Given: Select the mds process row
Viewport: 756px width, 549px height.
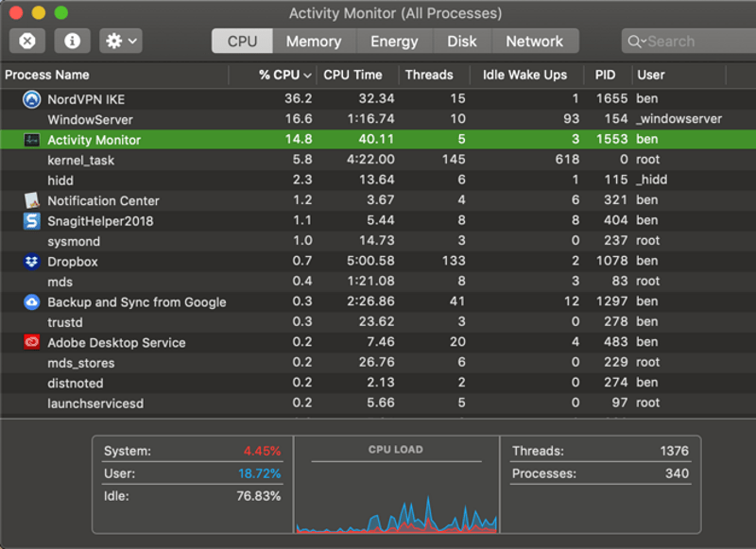Looking at the screenshot, I should [x=378, y=281].
